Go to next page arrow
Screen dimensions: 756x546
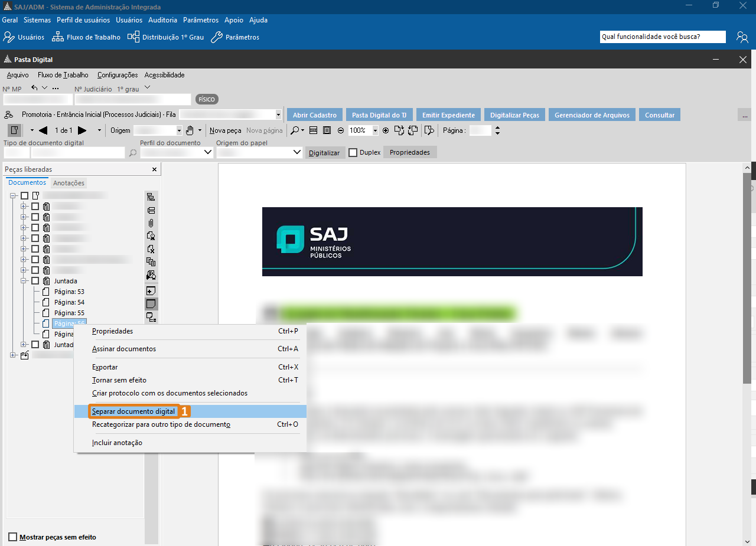[82, 130]
